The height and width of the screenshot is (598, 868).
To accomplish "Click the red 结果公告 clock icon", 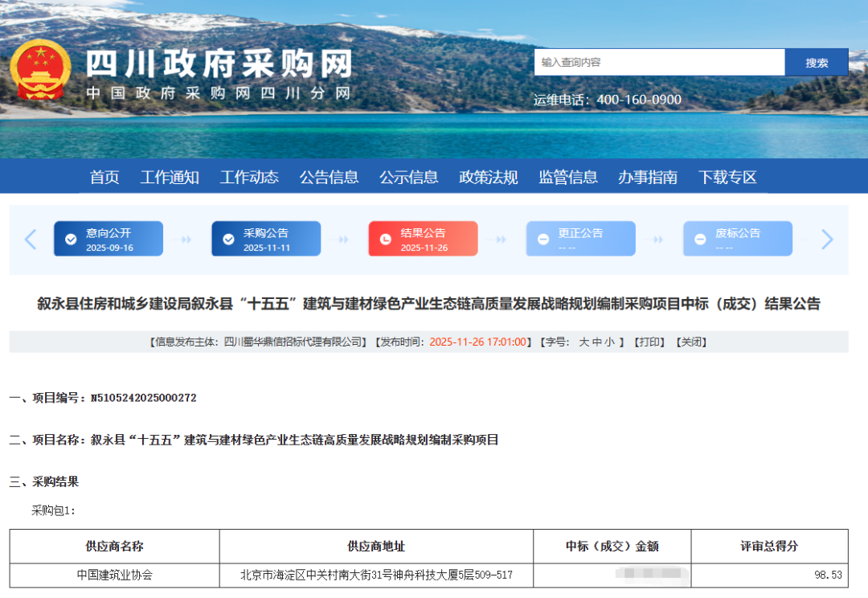I will click(385, 238).
